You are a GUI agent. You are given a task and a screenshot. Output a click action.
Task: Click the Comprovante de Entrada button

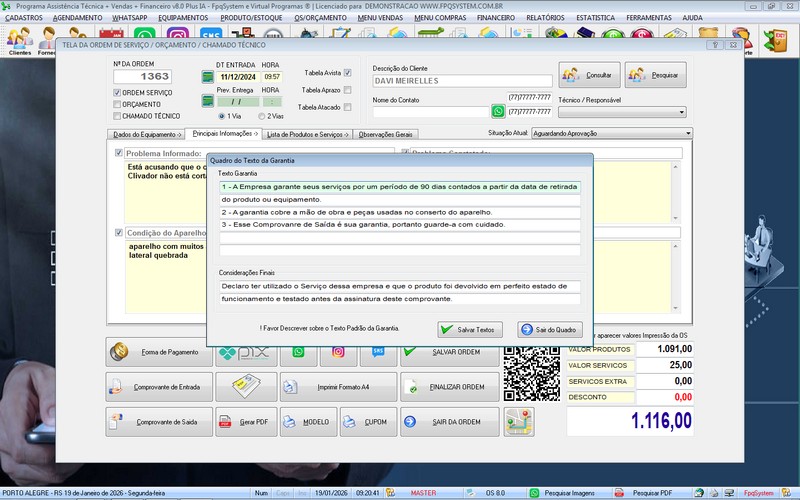159,387
